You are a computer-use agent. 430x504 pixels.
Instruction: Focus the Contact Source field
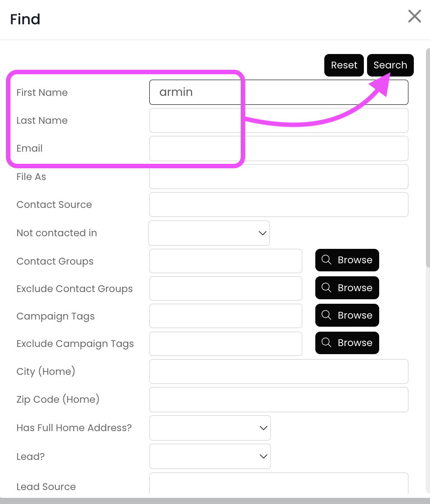278,205
